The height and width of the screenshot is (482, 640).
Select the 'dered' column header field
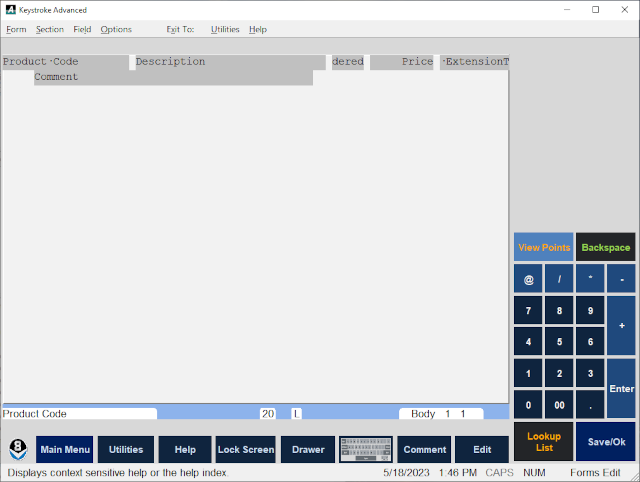(x=348, y=62)
